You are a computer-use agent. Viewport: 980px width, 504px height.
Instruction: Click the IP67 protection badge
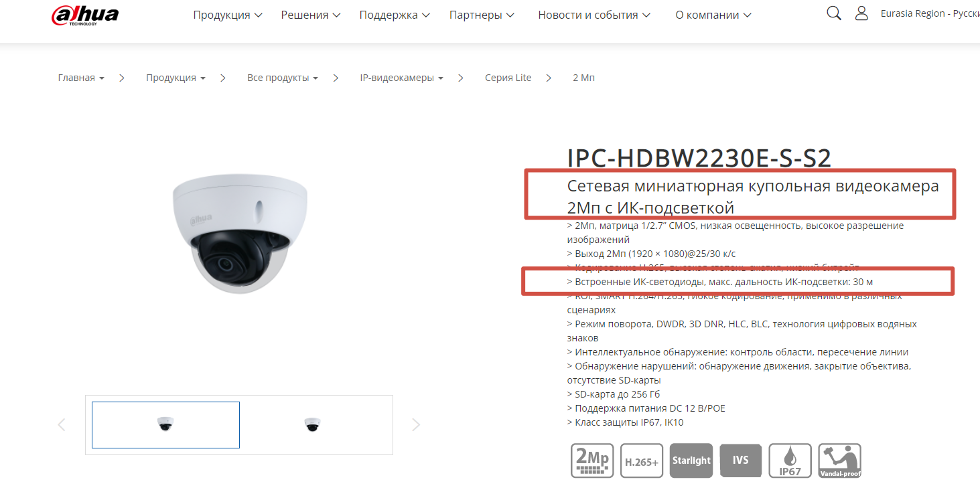[x=790, y=460]
